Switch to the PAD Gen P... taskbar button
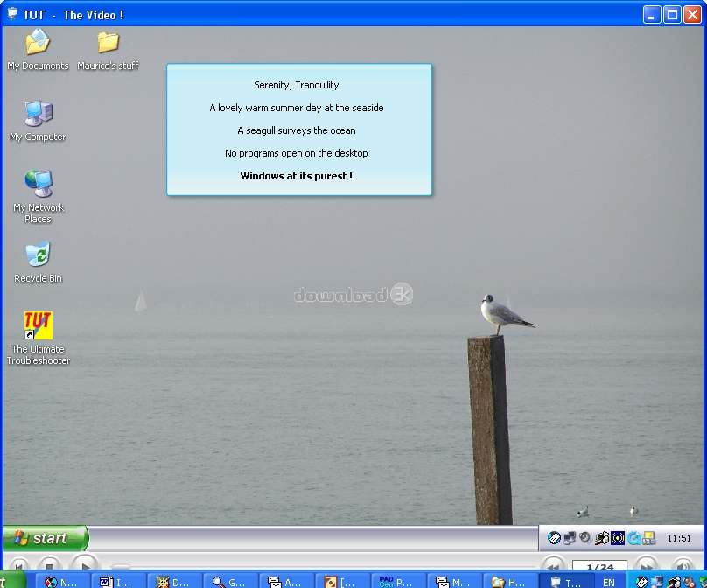This screenshot has height=588, width=707. click(398, 582)
